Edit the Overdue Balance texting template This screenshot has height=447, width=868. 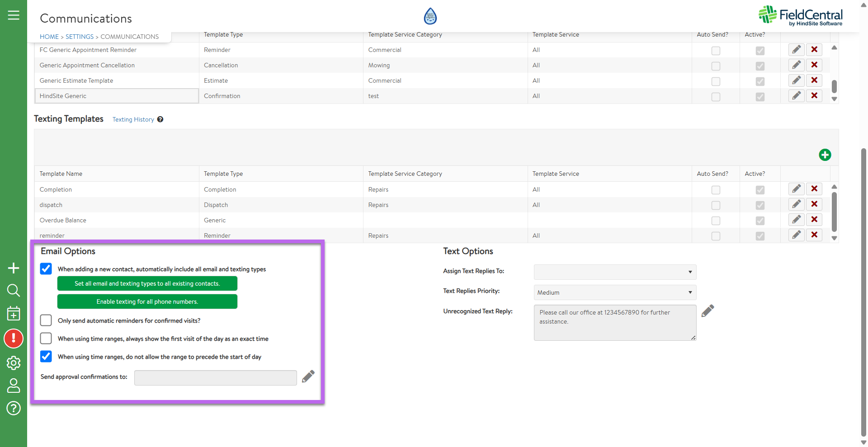coord(796,220)
